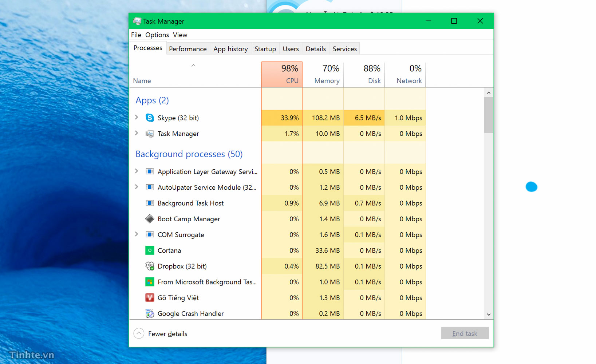
Task: Click the green Cortana icon
Action: pos(150,250)
